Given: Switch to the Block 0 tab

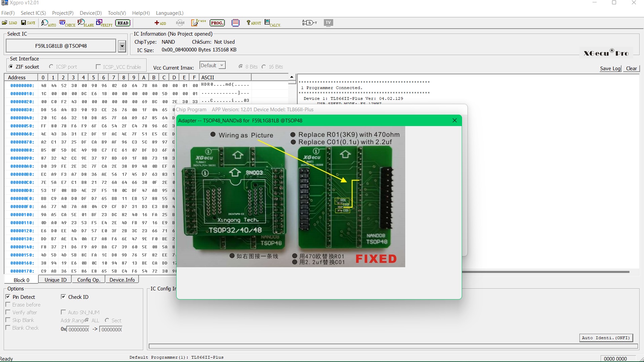Looking at the screenshot, I should [22, 280].
